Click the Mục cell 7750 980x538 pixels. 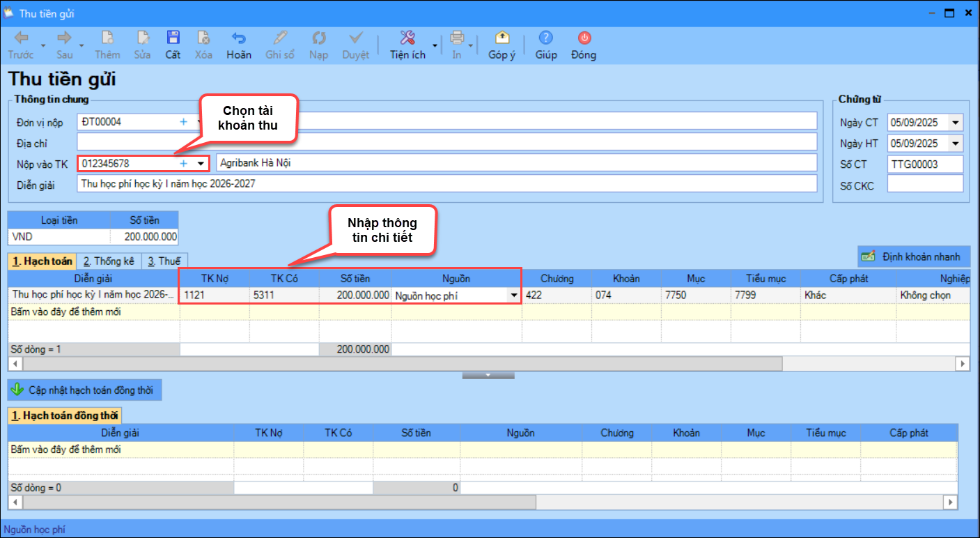pyautogui.click(x=696, y=295)
